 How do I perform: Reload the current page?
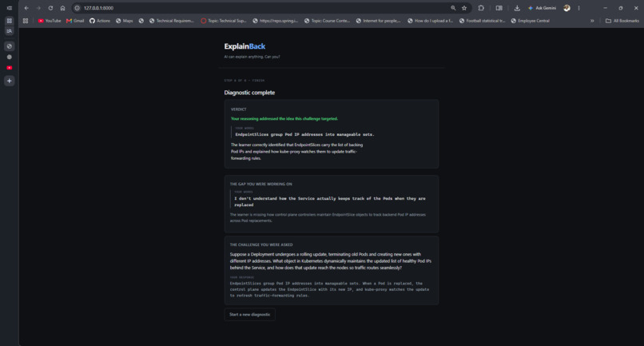point(50,8)
